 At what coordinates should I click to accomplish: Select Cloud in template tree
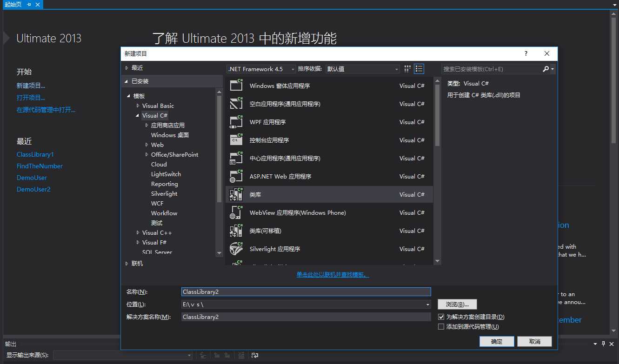tap(159, 164)
